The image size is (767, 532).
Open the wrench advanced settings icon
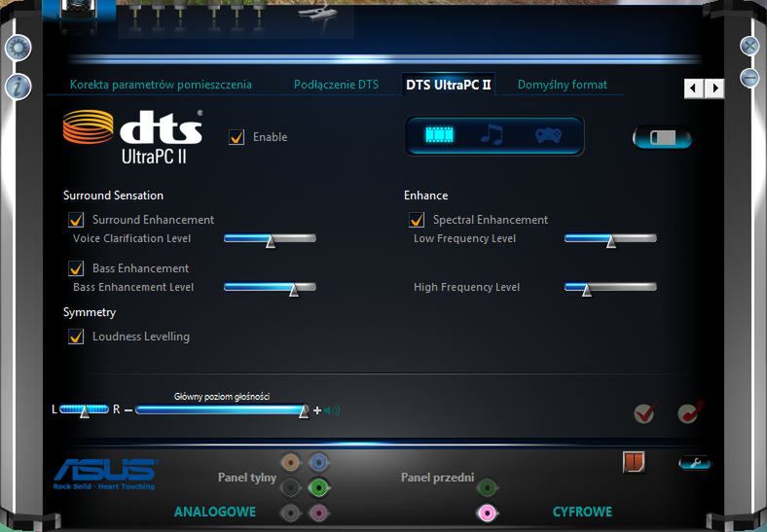(x=695, y=463)
